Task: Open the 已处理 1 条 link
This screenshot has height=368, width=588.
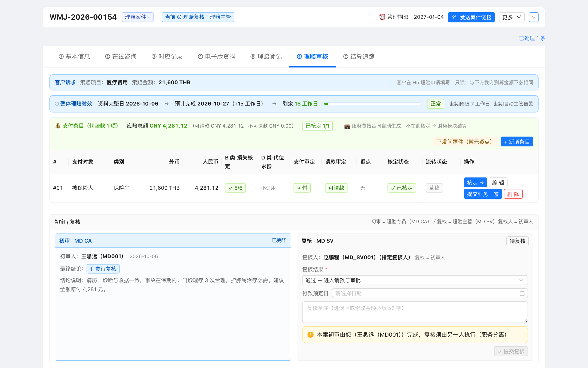Action: pyautogui.click(x=532, y=38)
